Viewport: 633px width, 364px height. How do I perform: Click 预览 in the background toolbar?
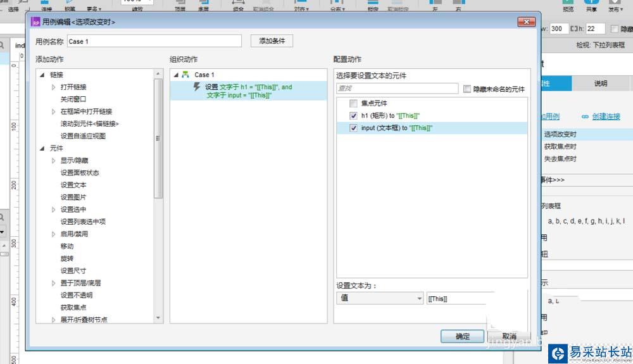click(x=568, y=6)
